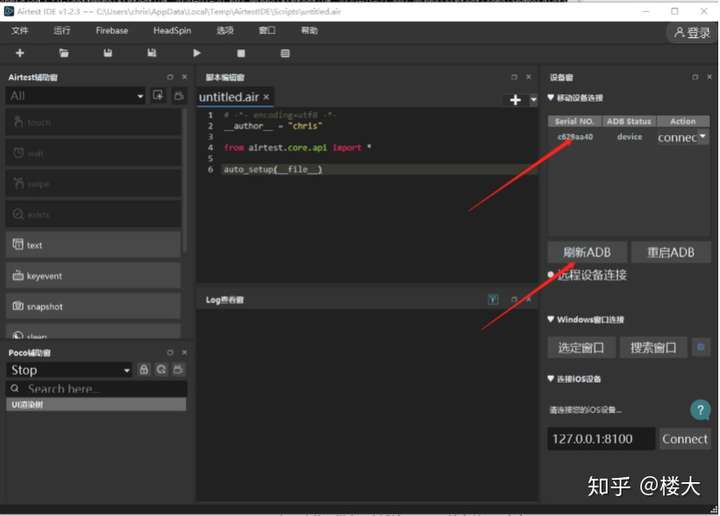The width and height of the screenshot is (720, 516).
Task: Click the 刷新ADB button
Action: (587, 252)
